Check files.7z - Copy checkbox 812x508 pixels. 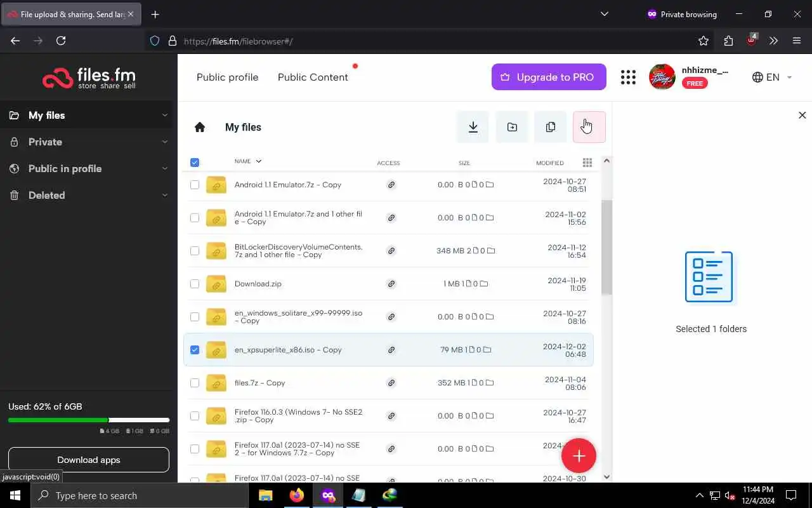pos(195,383)
